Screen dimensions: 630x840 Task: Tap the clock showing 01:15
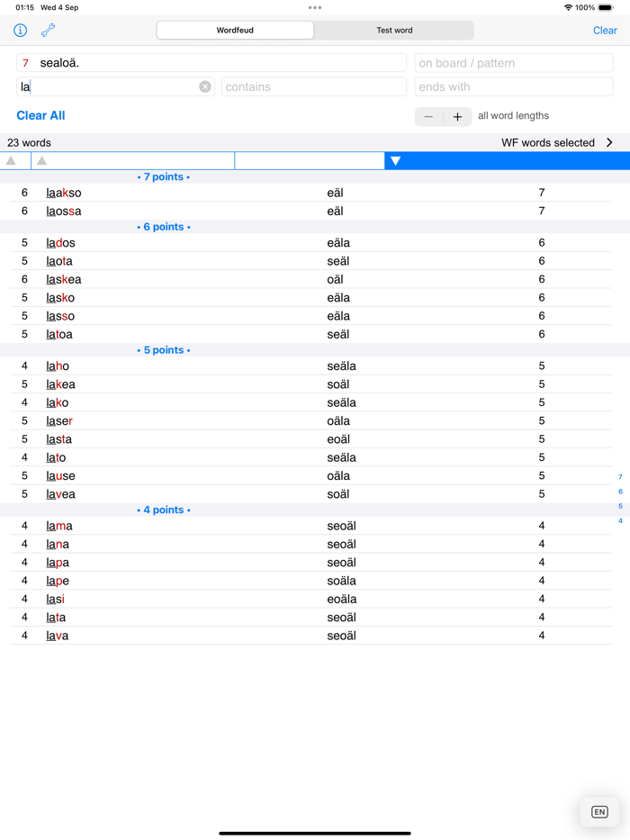pos(24,7)
